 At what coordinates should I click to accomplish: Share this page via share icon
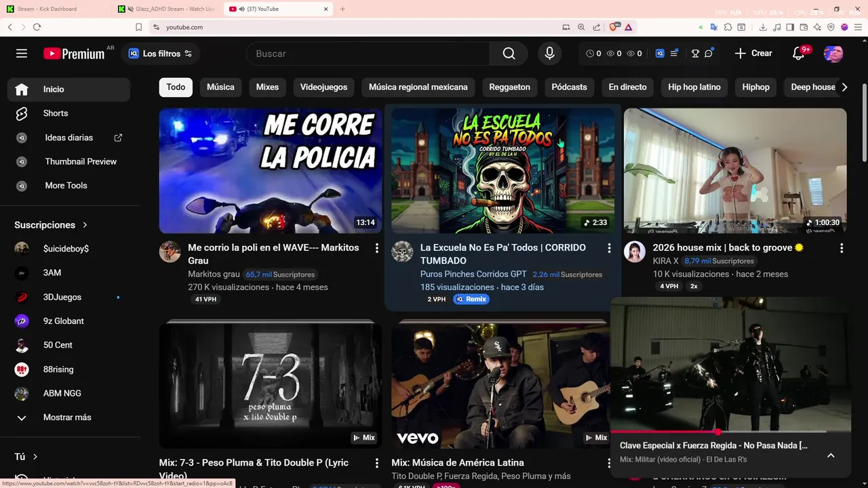click(x=597, y=27)
